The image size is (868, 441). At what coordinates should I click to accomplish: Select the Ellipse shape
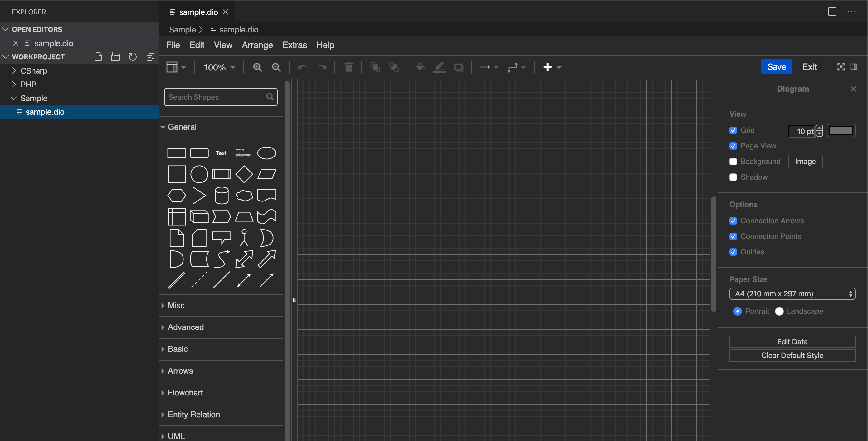point(266,153)
